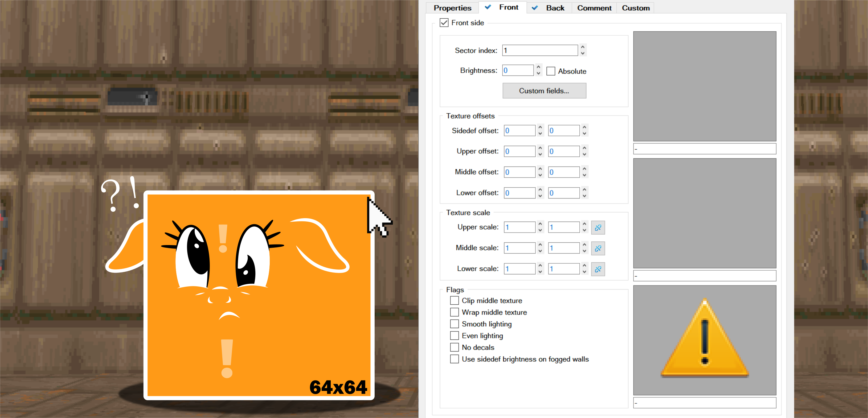The image size is (868, 418).
Task: Check the Smooth lighting flag
Action: point(454,324)
